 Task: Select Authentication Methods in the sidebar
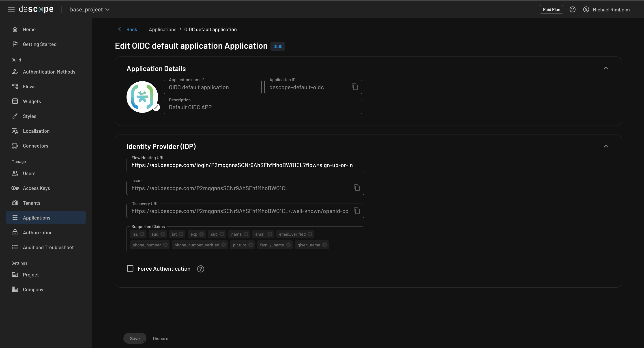point(49,72)
